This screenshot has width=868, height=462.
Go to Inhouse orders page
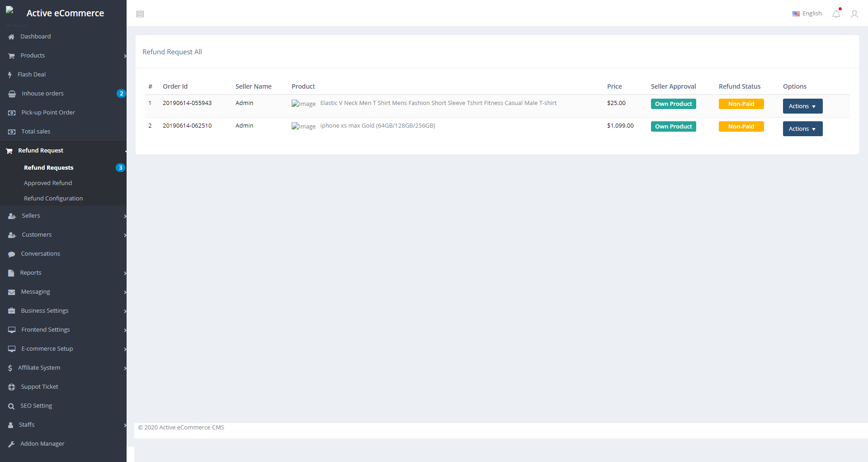[42, 94]
